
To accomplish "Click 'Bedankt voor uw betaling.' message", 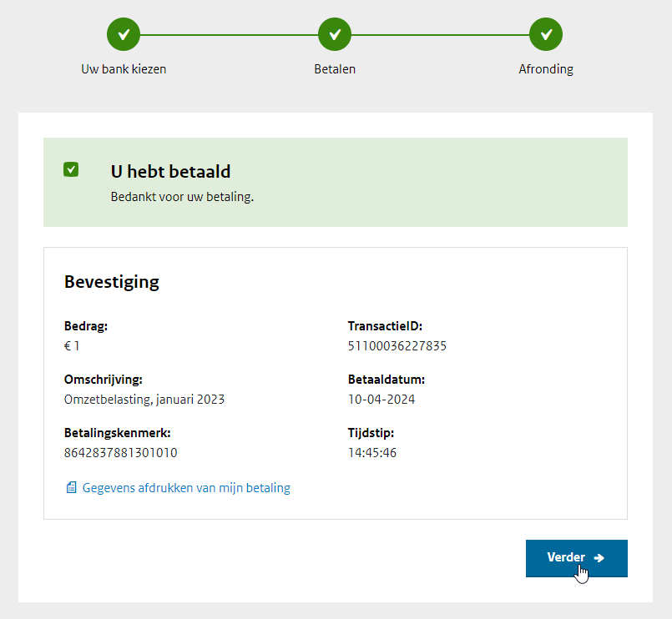I will [182, 197].
